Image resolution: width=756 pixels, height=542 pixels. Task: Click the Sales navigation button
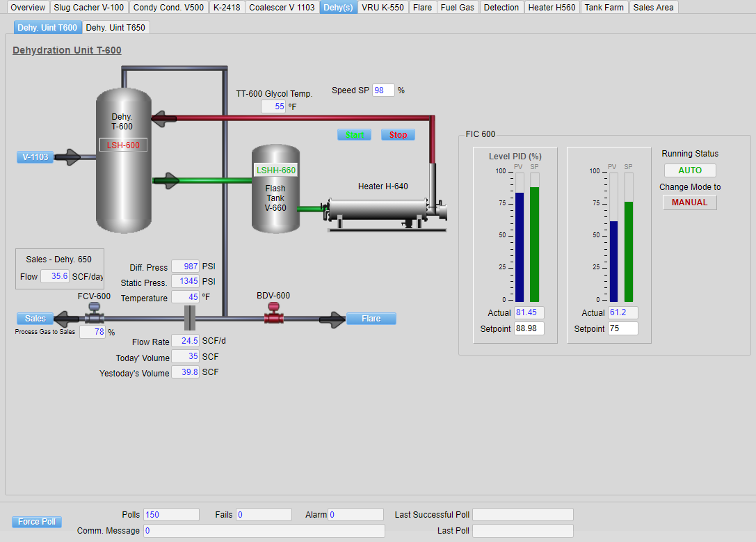tap(35, 319)
